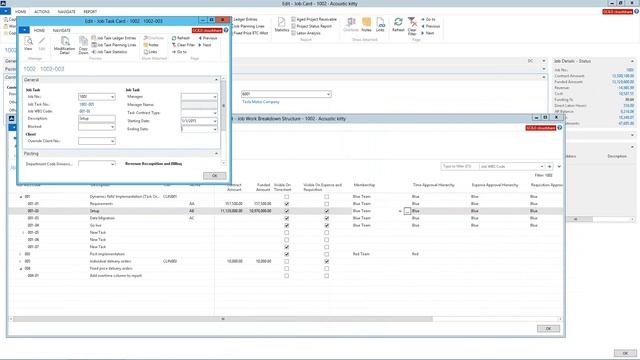Go to Previous record in Job Task Card
The height and width of the screenshot is (360, 640).
point(208,38)
